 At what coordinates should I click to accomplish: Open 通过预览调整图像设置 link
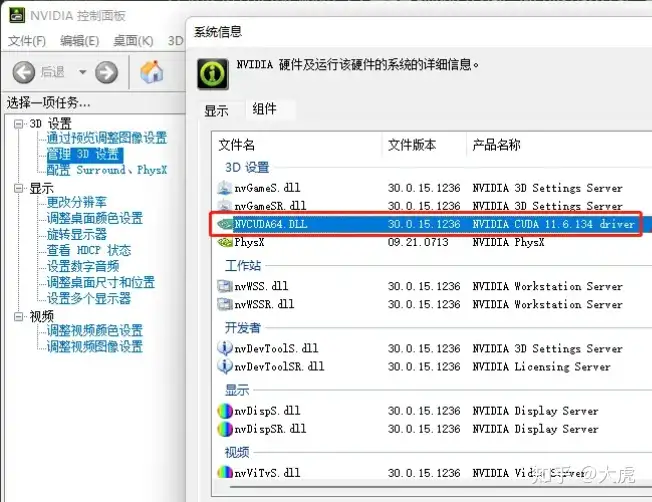pos(106,138)
